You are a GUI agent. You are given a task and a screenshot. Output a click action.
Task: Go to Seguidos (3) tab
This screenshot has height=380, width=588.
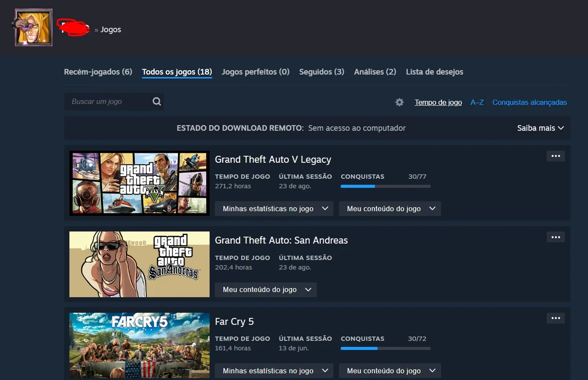322,72
